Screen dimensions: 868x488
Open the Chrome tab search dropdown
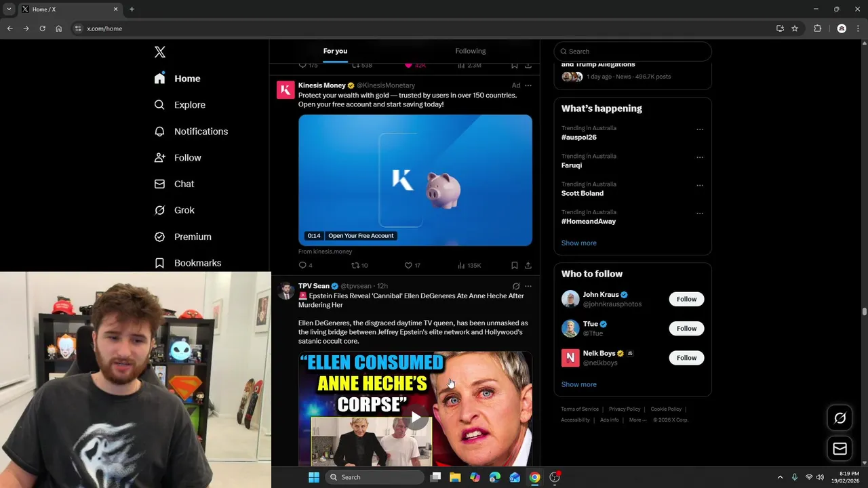[9, 9]
